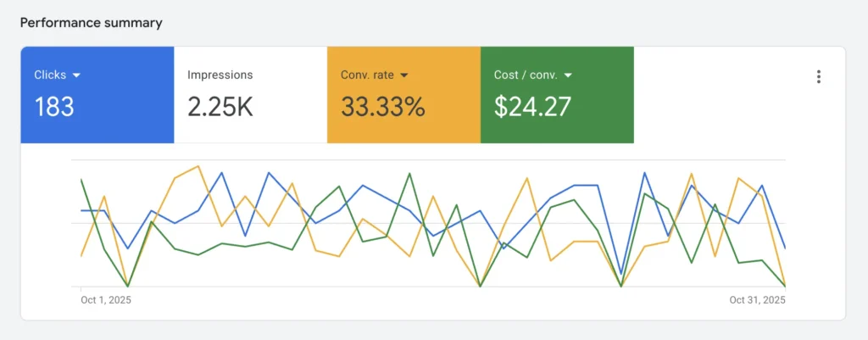The height and width of the screenshot is (340, 868).
Task: Click the green line's starting point at Oct 1
Action: [x=81, y=180]
